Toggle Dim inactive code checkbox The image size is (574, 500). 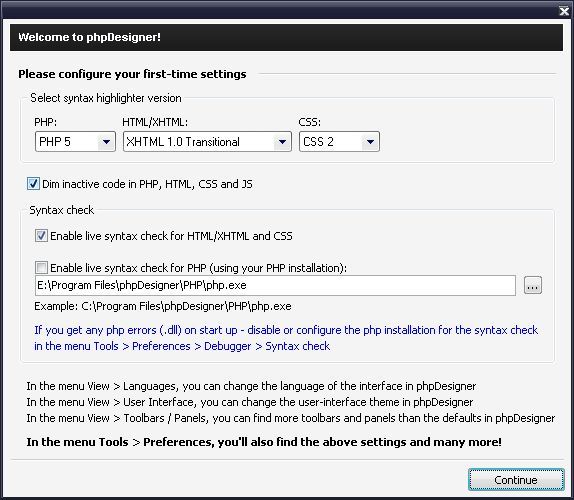click(33, 184)
